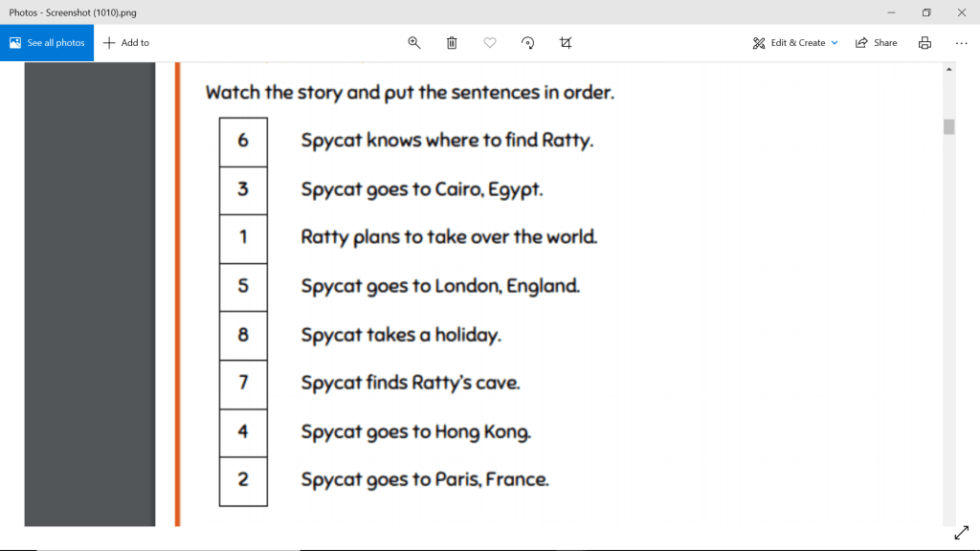Click the scroll-up arrow above the scrollbar thumb
This screenshot has height=551, width=980.
tap(948, 70)
